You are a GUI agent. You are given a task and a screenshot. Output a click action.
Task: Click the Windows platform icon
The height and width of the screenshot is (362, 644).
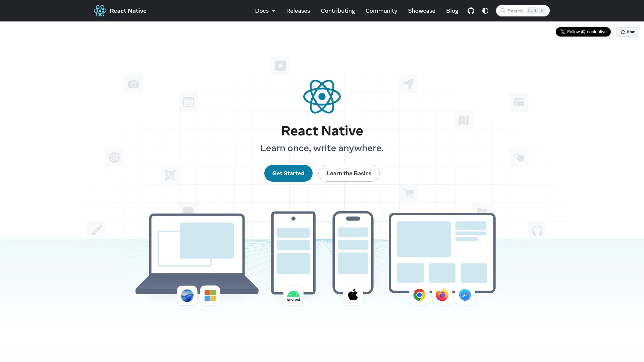210,295
